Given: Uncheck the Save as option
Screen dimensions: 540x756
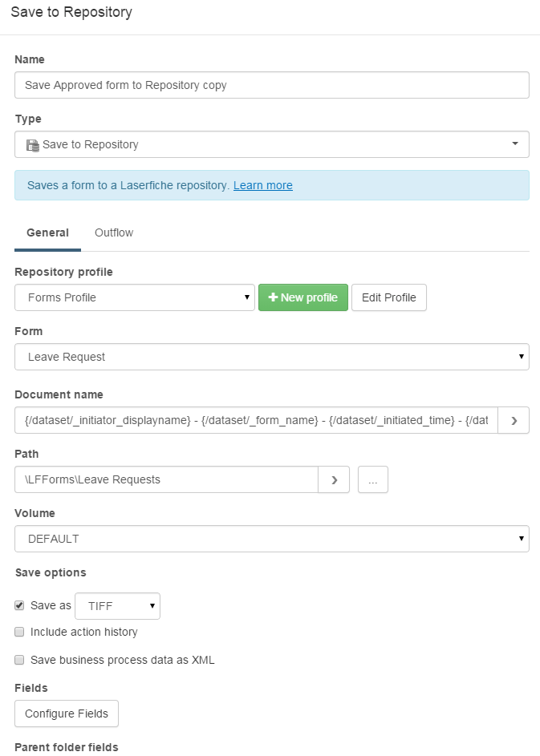Looking at the screenshot, I should click(x=18, y=605).
